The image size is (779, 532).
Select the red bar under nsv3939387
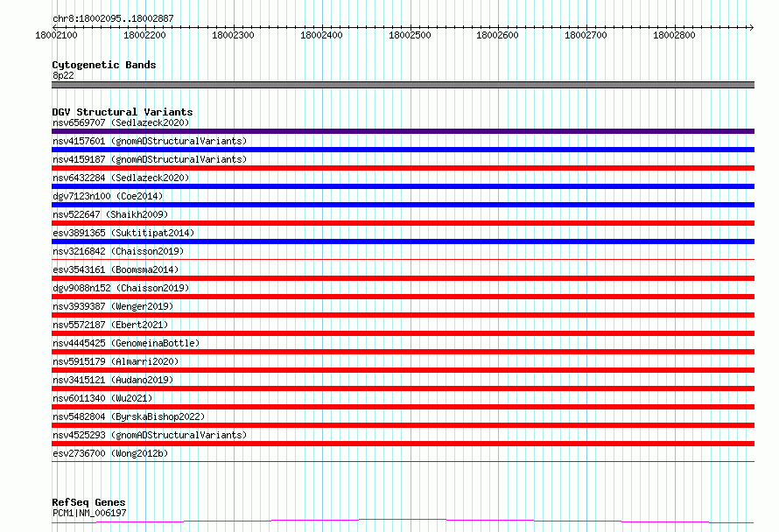point(403,315)
